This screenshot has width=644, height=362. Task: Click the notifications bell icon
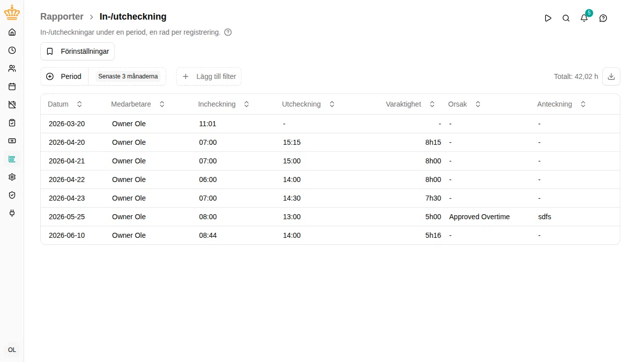click(584, 18)
